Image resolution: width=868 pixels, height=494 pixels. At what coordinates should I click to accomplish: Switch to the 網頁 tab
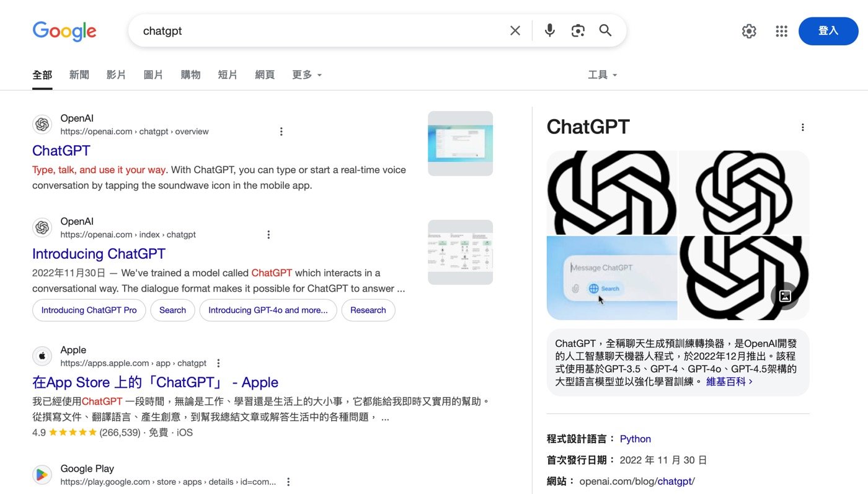click(x=265, y=75)
